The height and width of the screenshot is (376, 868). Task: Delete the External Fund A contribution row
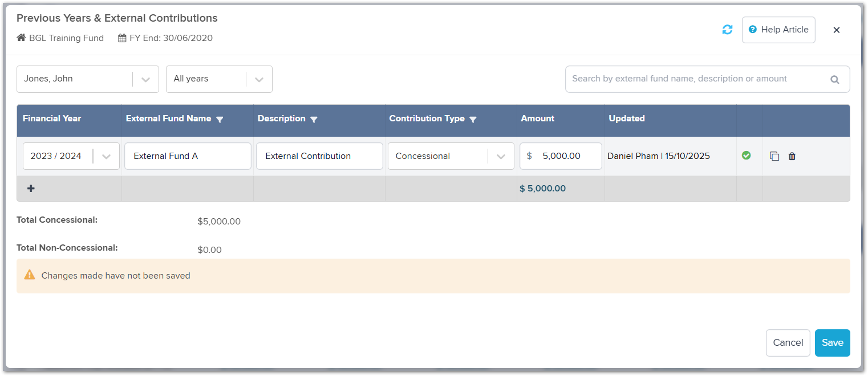(x=792, y=156)
